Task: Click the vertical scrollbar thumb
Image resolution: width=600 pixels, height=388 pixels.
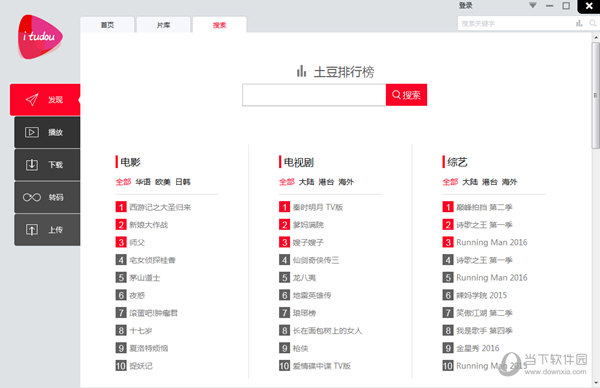Action: coord(595,96)
